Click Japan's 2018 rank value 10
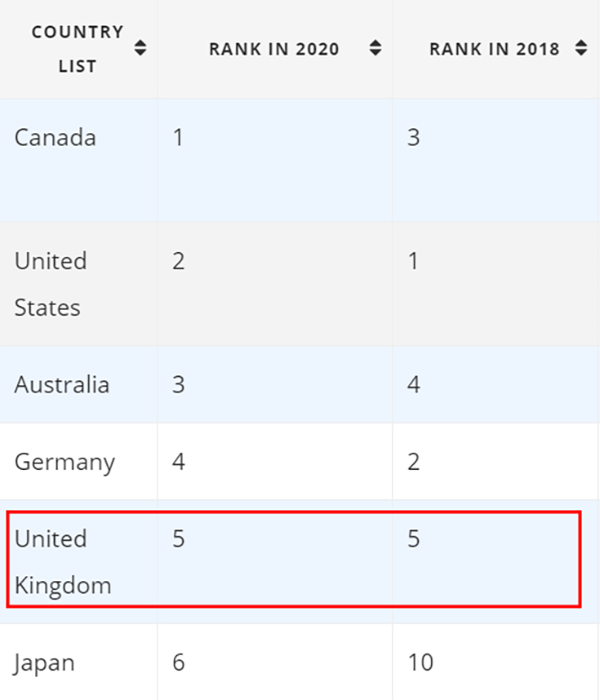 pos(421,662)
